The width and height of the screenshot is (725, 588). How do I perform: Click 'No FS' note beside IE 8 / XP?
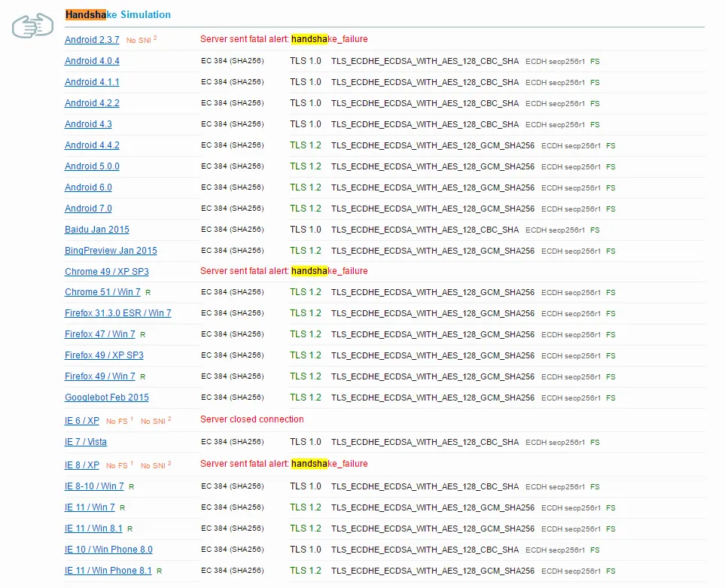(x=120, y=465)
